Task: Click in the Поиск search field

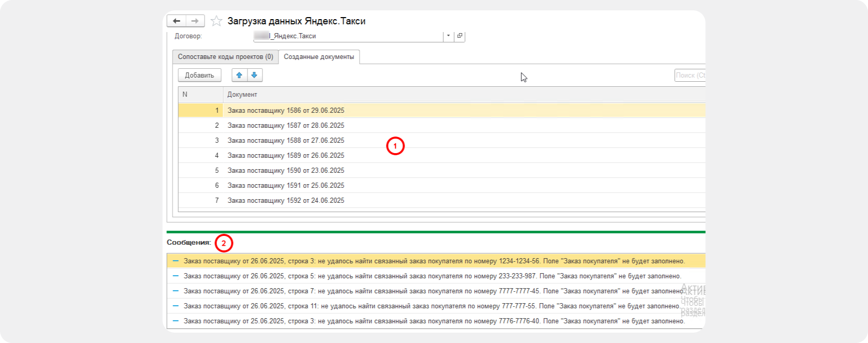Action: click(x=690, y=75)
